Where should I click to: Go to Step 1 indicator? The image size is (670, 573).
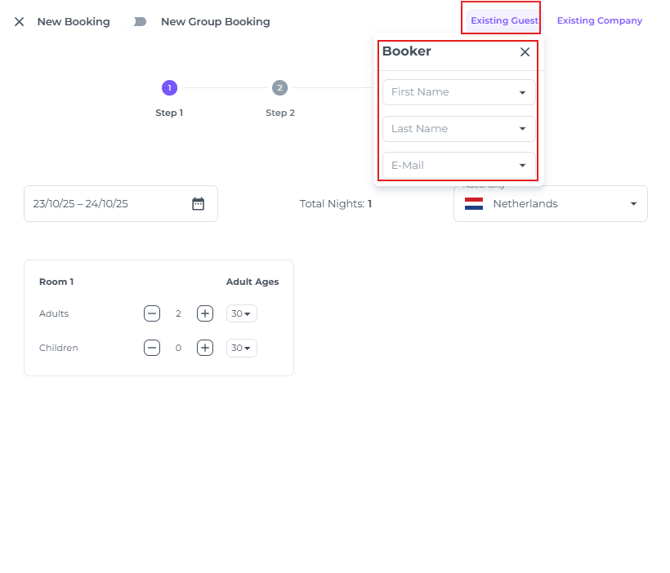point(169,88)
